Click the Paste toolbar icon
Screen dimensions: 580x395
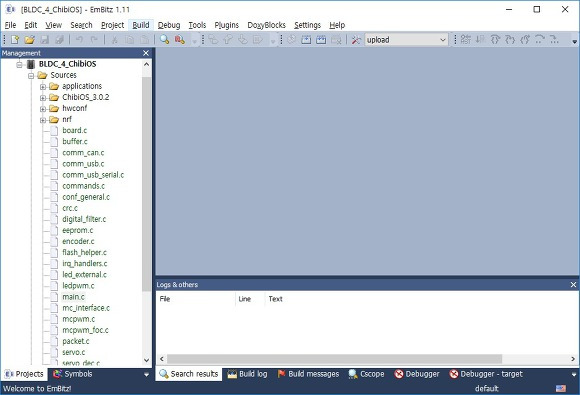click(145, 40)
